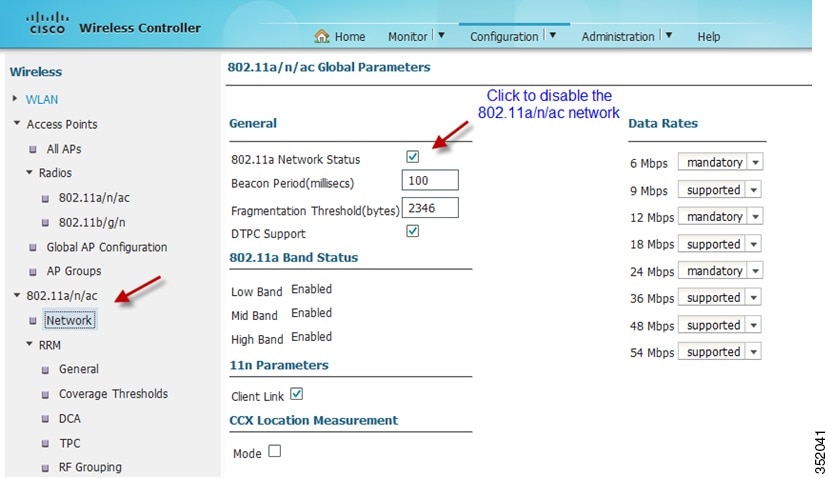Open the 54 Mbps data rate dropdown

[x=719, y=352]
